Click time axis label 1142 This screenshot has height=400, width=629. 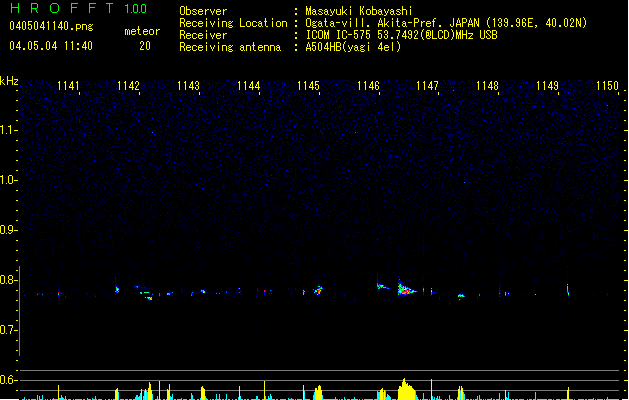click(128, 86)
